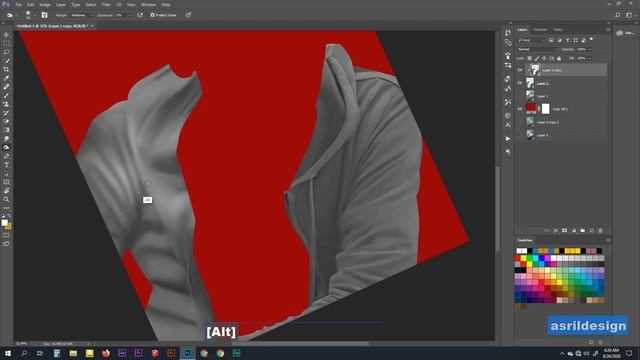Select the Zoom tool

(6, 200)
